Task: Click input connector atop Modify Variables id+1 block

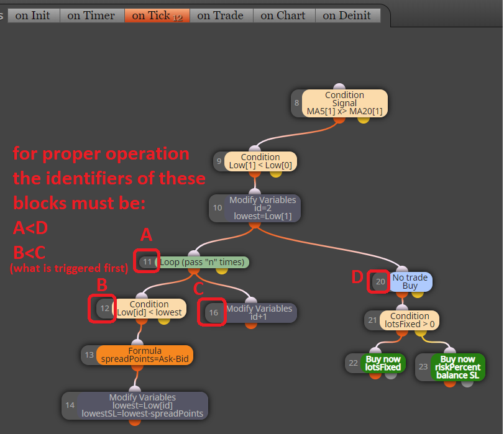Action: click(251, 300)
